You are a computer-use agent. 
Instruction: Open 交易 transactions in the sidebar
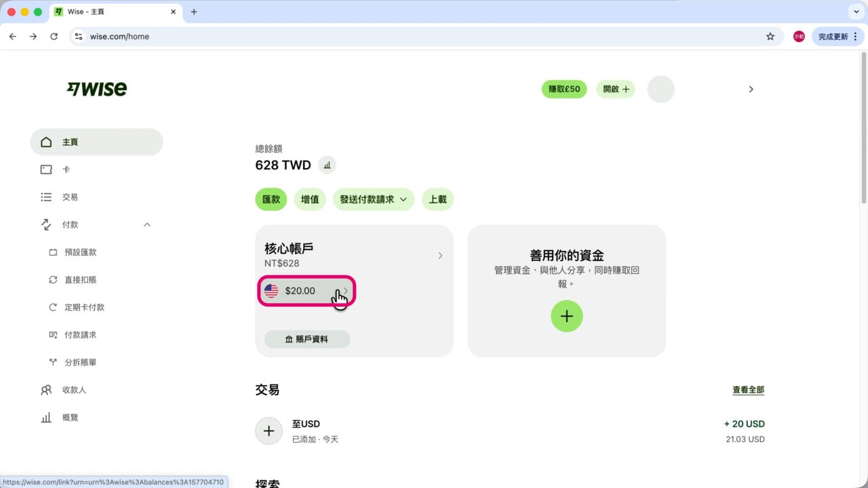click(x=96, y=197)
